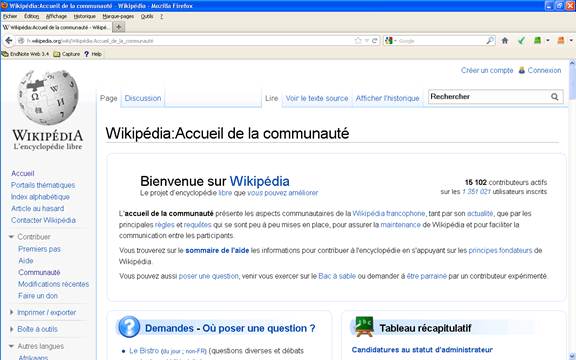
Task: Click the Connexion link
Action: (544, 70)
